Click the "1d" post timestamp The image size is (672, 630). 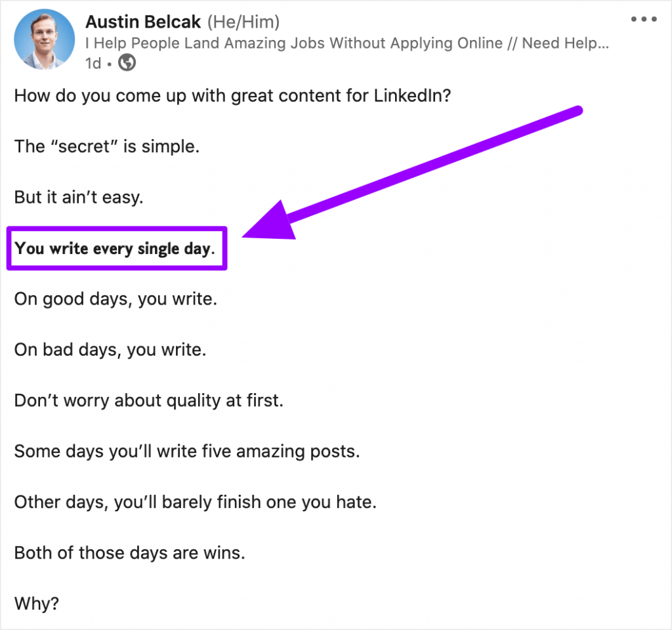[x=94, y=62]
